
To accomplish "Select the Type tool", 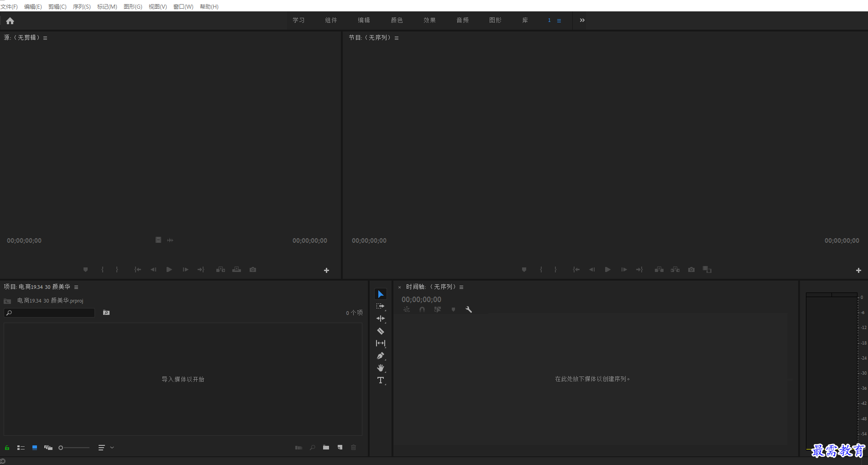I will point(381,380).
